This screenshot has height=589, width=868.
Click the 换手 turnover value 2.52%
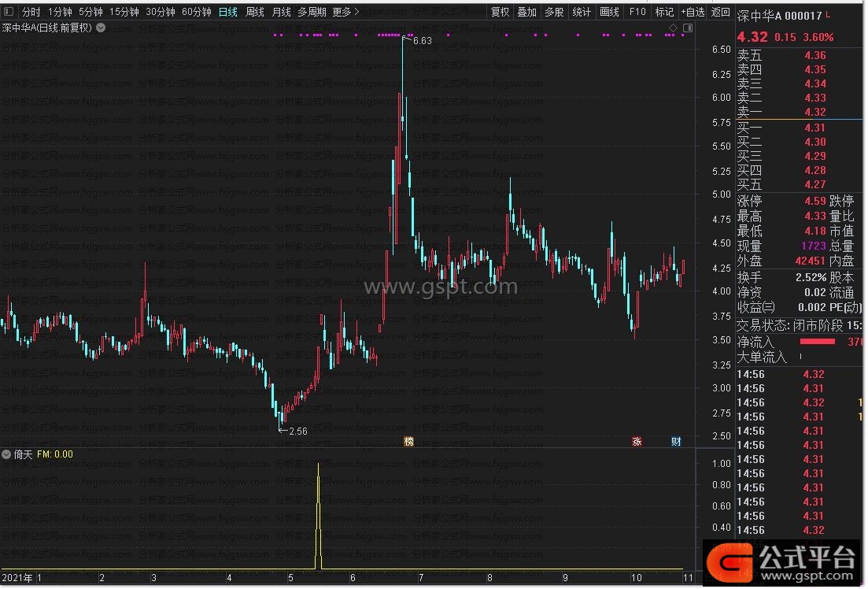(811, 278)
